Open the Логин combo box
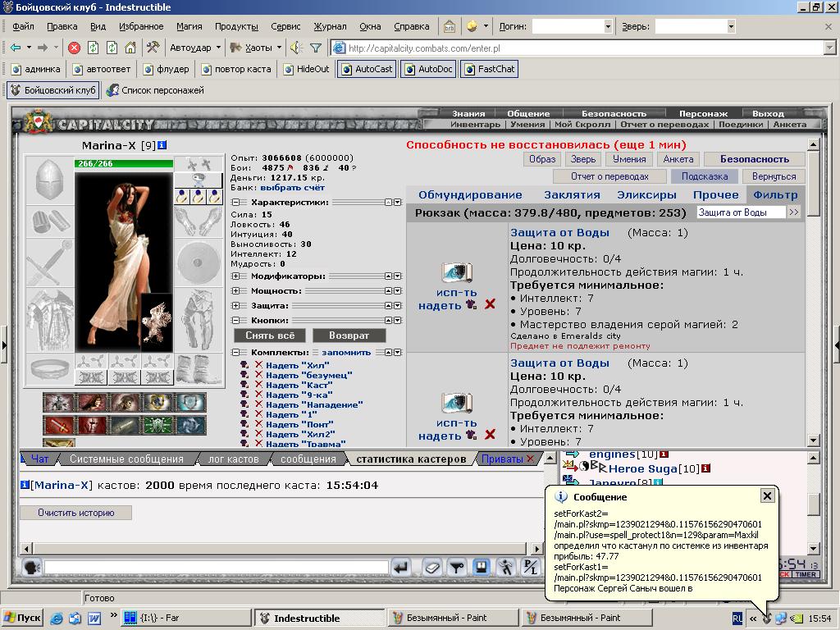Screen dimensions: 840x630 [x=608, y=26]
